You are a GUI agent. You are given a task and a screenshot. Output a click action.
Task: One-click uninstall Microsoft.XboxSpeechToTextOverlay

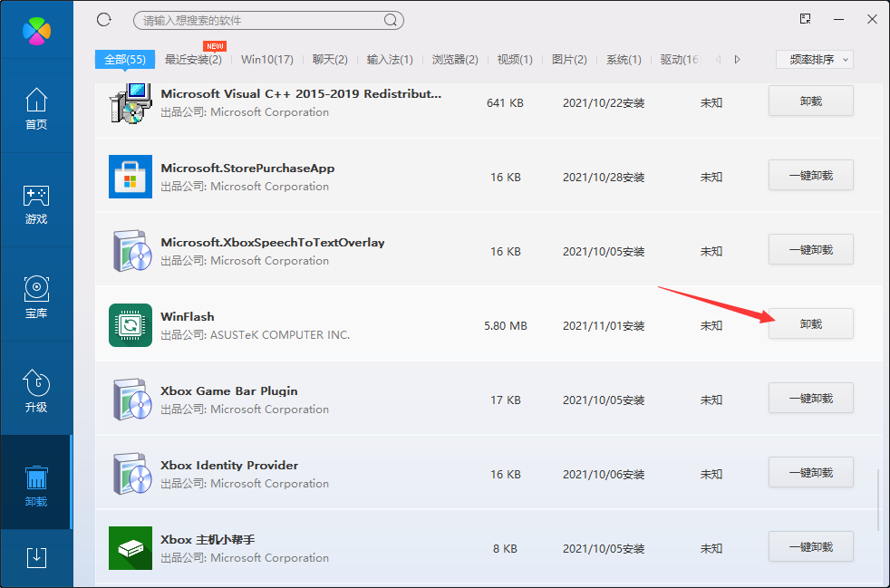(x=810, y=250)
